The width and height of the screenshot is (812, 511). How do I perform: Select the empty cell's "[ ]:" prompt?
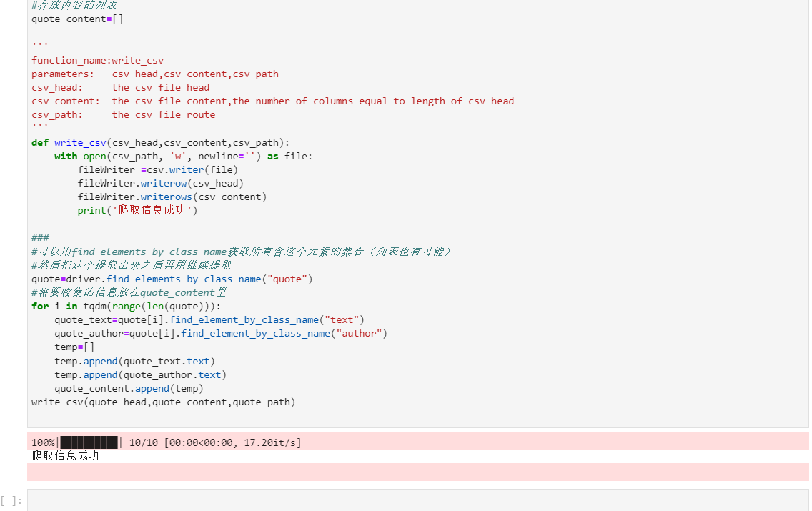pos(11,501)
